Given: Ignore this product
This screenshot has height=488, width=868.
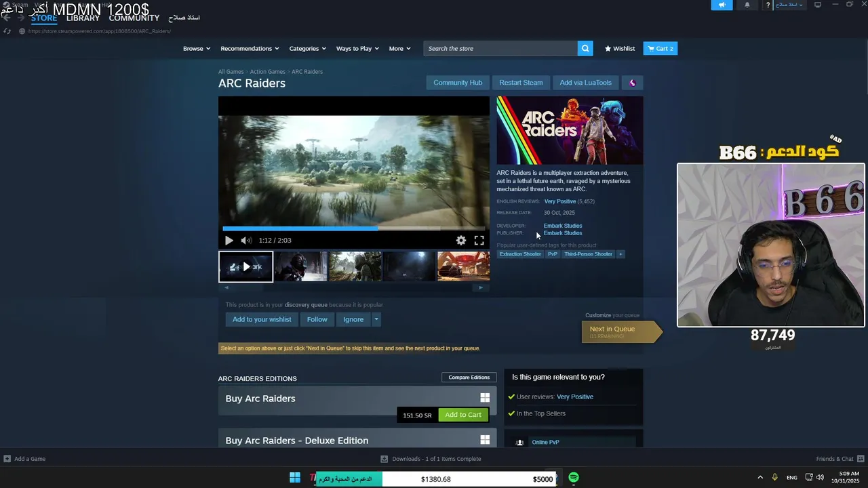Looking at the screenshot, I should [x=353, y=319].
